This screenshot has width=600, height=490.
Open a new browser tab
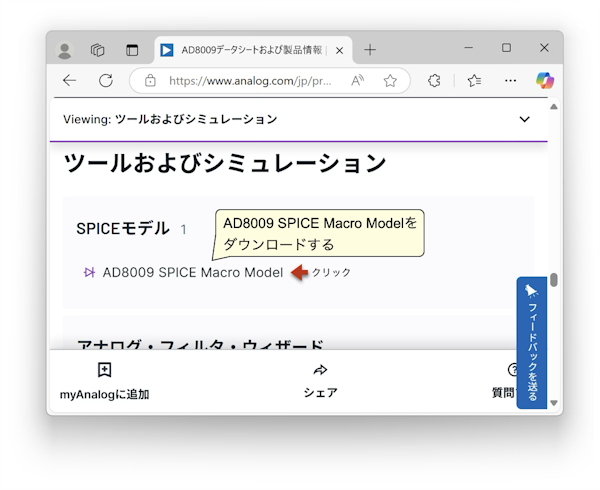click(370, 50)
